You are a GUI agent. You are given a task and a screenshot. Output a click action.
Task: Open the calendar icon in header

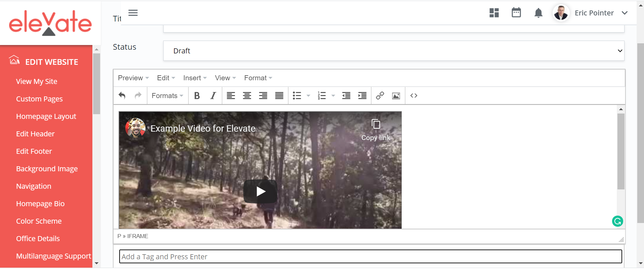(516, 12)
